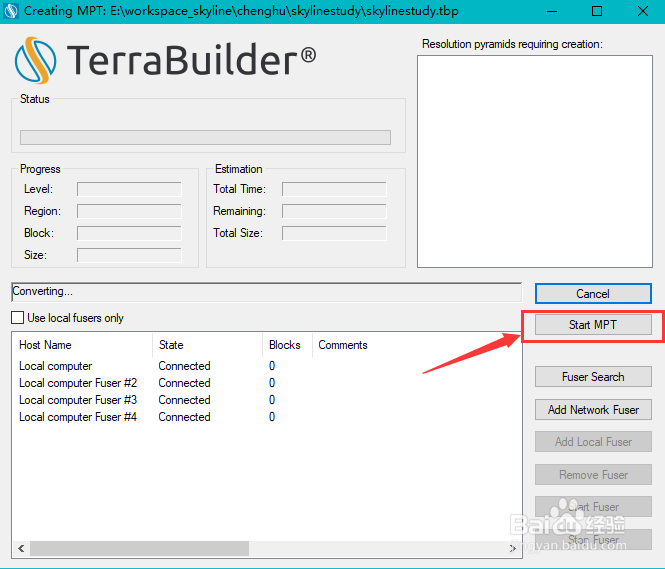The image size is (665, 569).
Task: Click the left arrow of horizontal scrollbar
Action: pos(21,548)
